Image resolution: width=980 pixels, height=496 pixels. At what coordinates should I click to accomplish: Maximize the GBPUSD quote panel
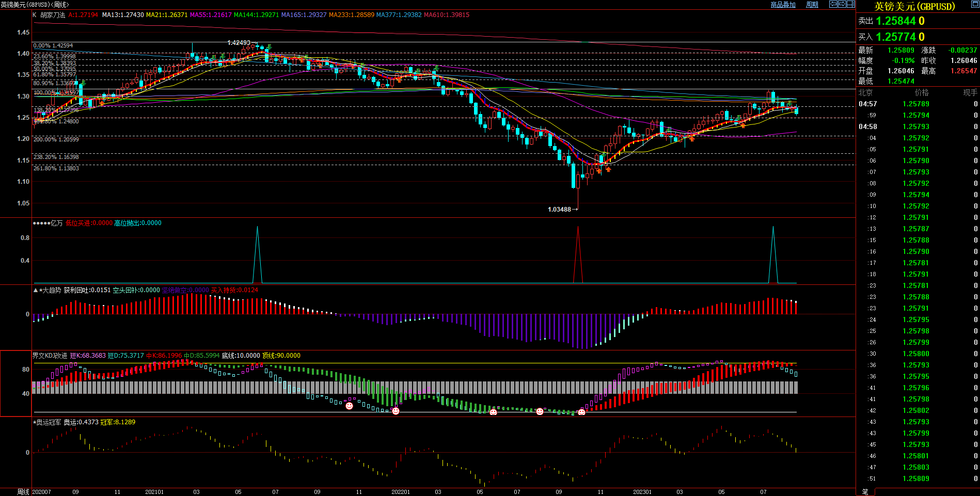click(914, 6)
